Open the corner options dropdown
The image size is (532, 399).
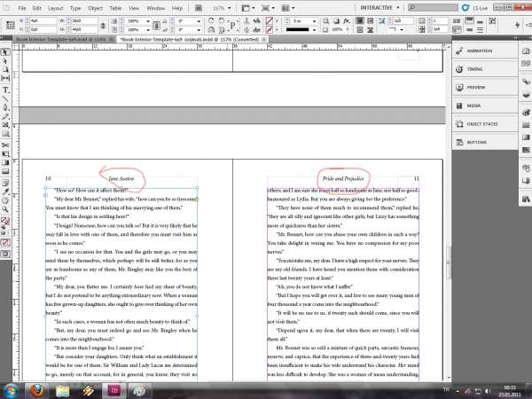point(402,30)
